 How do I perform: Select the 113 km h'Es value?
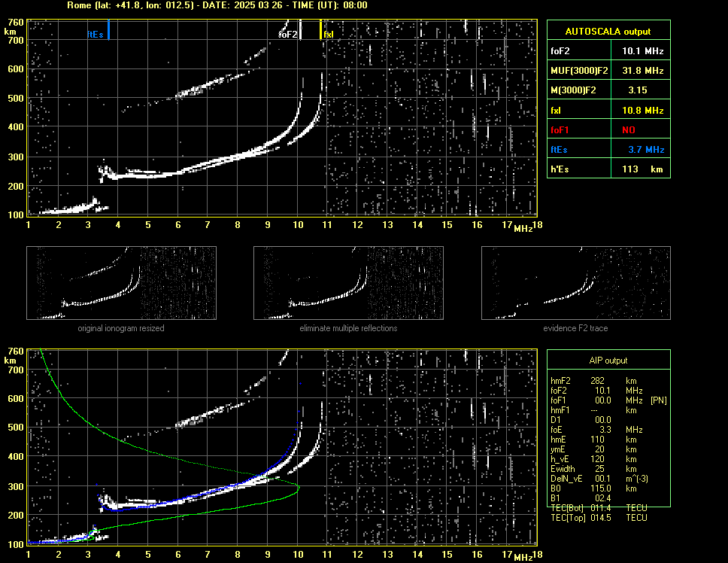pos(642,169)
